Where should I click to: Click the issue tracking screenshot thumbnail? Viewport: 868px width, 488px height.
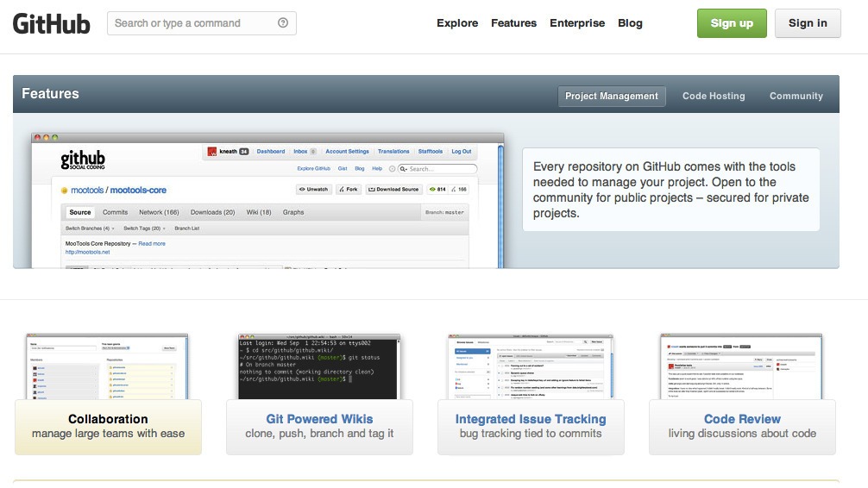click(531, 366)
